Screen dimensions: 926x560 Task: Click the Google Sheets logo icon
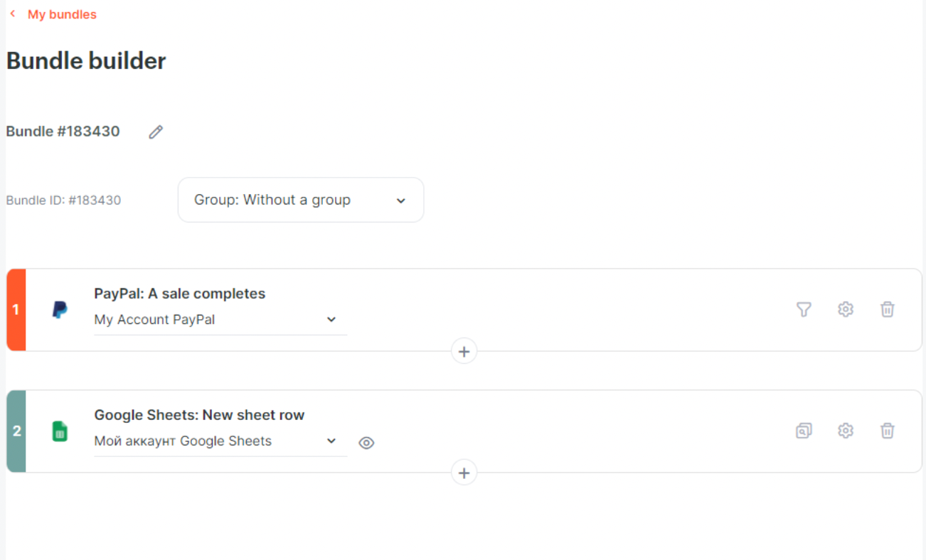click(60, 431)
